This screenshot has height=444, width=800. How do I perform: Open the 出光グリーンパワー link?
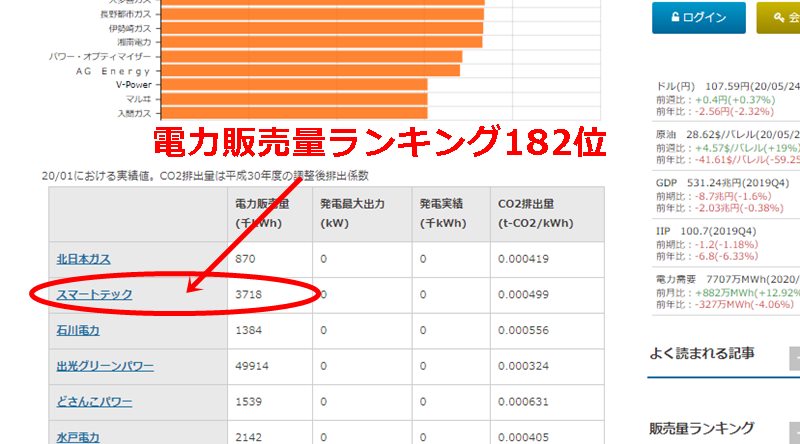(x=105, y=366)
